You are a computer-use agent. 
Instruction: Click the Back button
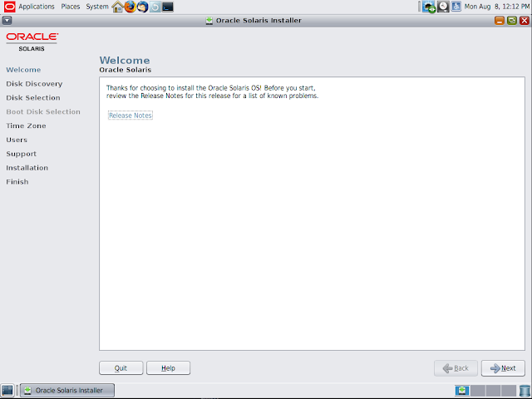456,368
